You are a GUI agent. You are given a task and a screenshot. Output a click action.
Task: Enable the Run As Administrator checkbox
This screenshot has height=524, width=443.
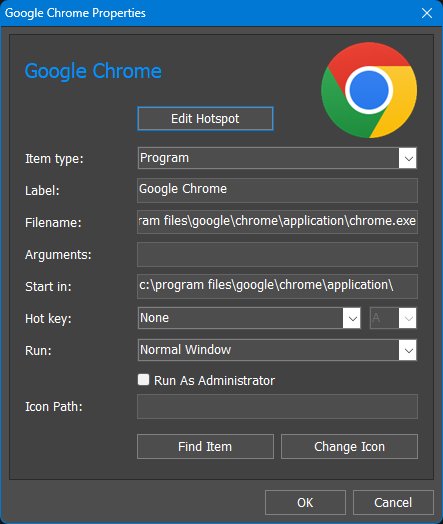pos(143,380)
